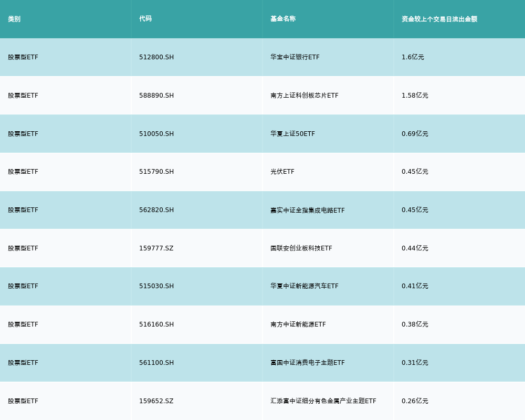Click the 0.44亿元 outflow value
The width and height of the screenshot is (525, 420).
tap(415, 248)
